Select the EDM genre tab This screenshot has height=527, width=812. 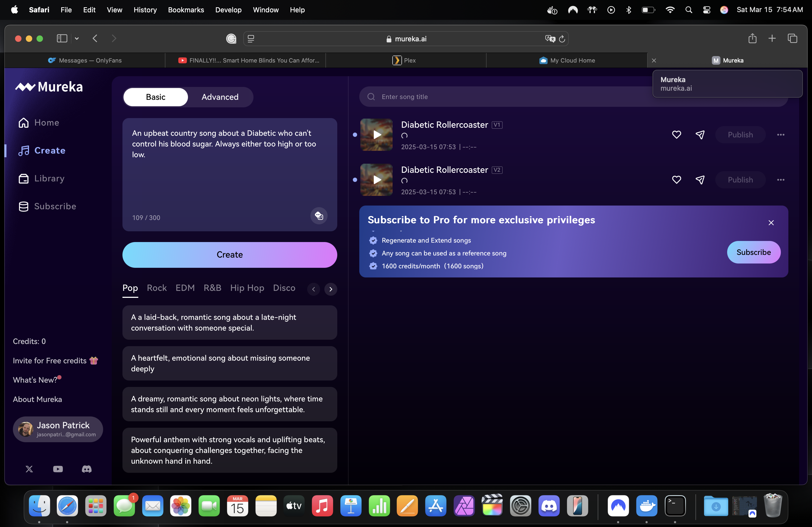click(x=185, y=288)
